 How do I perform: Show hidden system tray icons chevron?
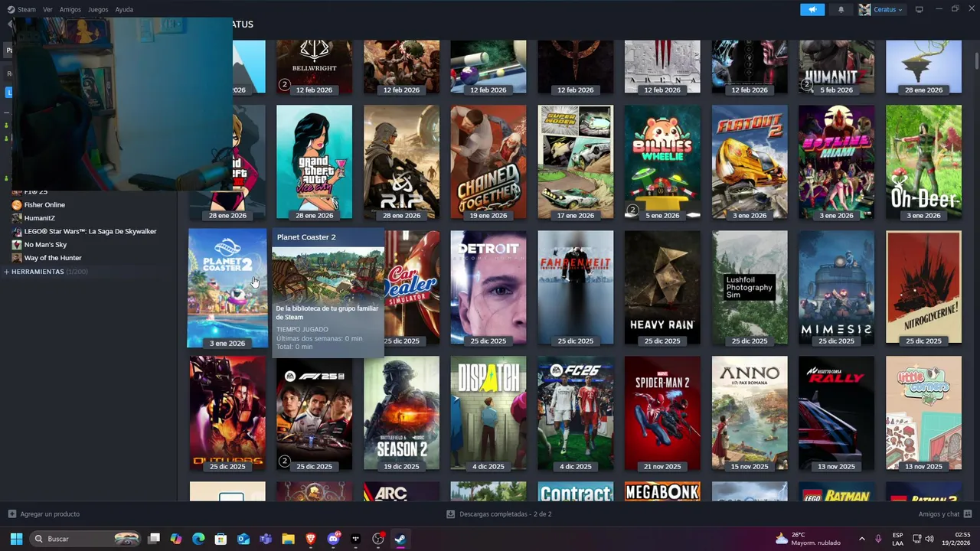tap(861, 539)
